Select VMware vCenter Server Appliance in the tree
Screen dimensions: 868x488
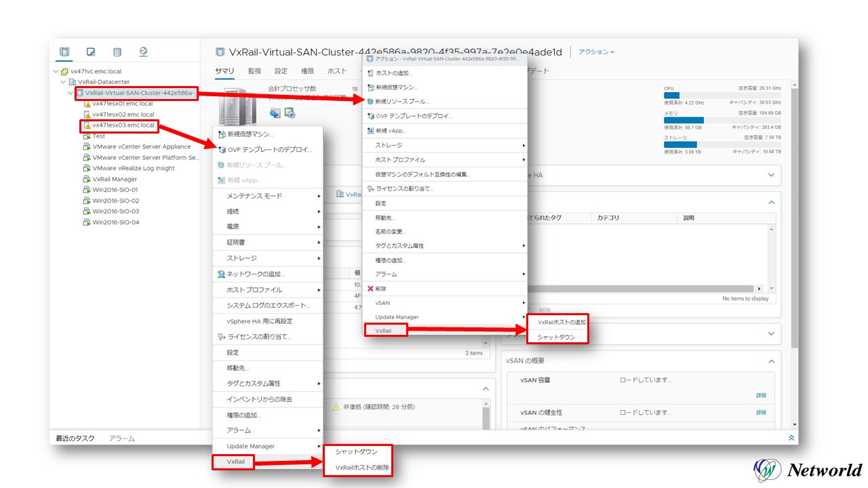(142, 147)
